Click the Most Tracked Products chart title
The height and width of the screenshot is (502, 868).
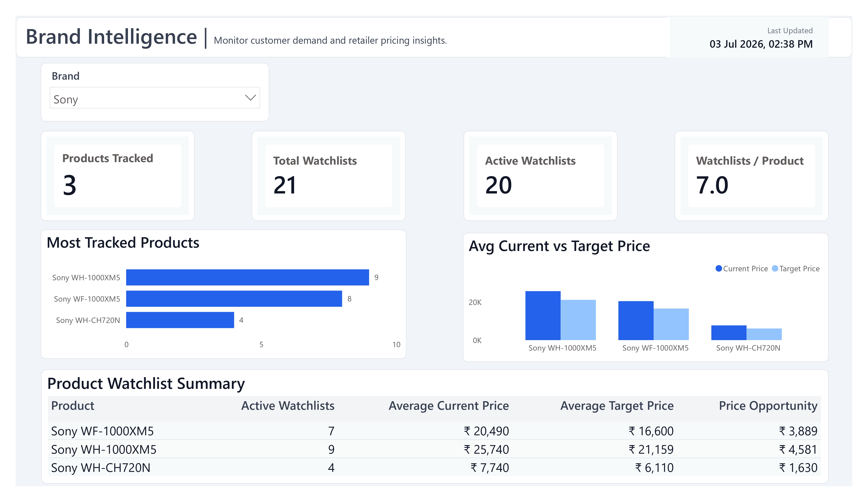[123, 243]
